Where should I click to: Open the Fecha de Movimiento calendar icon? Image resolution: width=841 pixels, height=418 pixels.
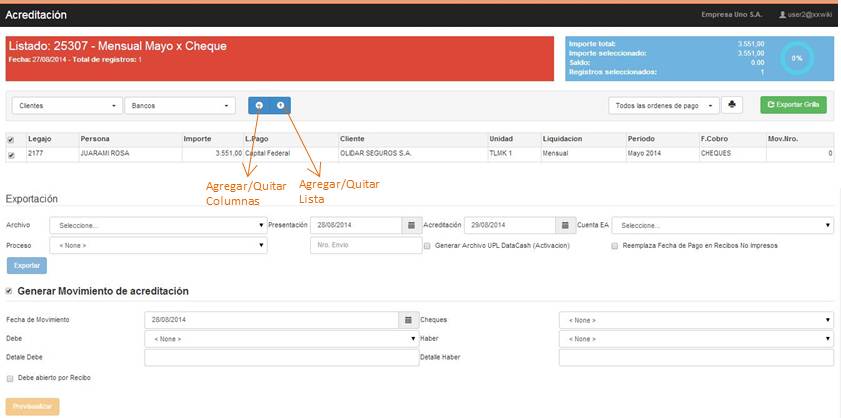click(x=407, y=320)
